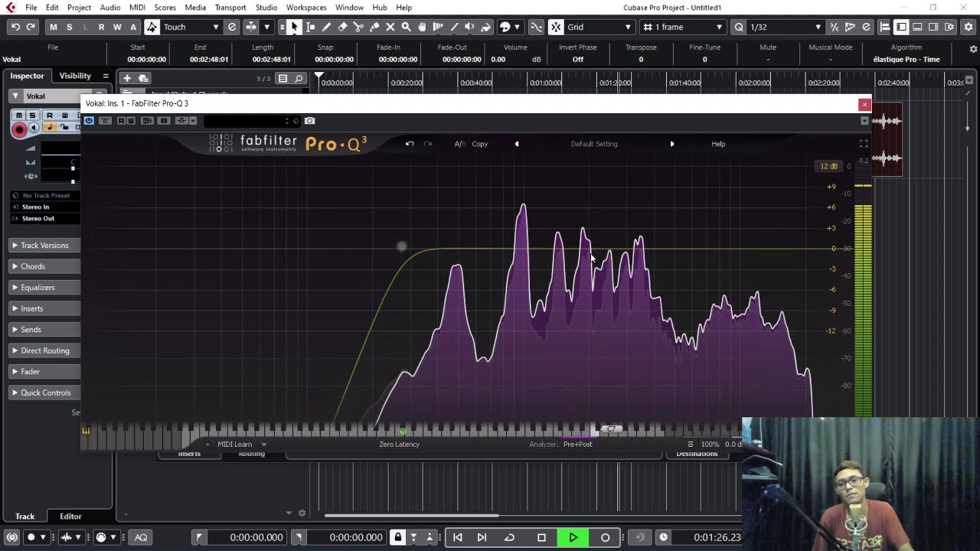The image size is (980, 551).
Task: Select the Erase tool
Action: (342, 27)
